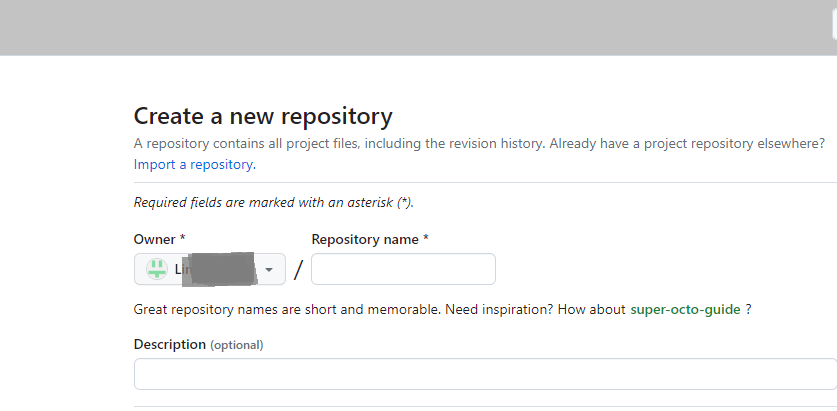This screenshot has height=411, width=837.
Task: Click the required fields asterisk note
Action: coord(273,202)
